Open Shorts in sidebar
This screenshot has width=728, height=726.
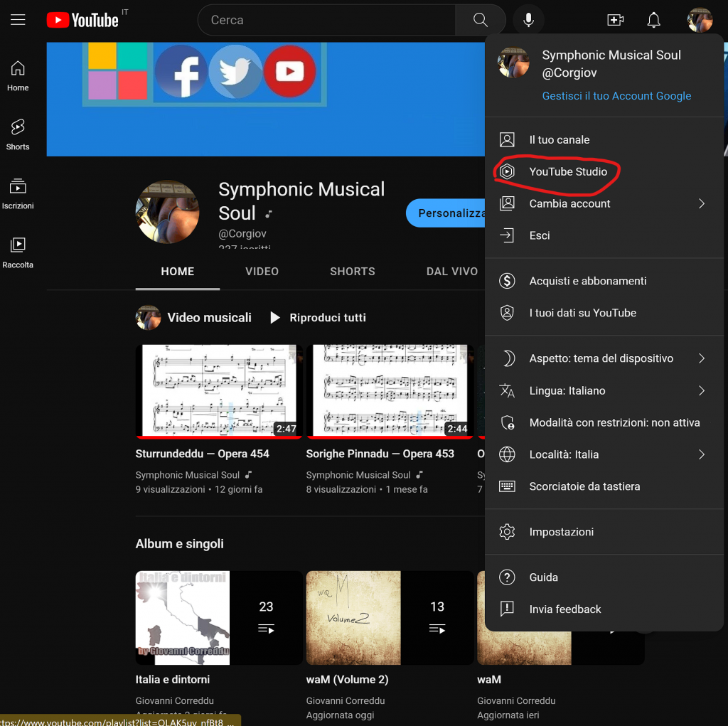coord(18,134)
